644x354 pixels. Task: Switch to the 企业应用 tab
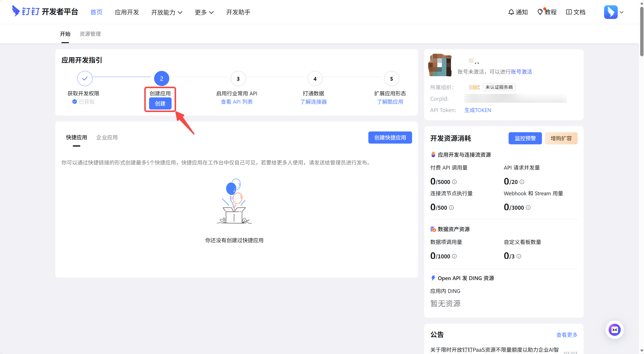107,137
